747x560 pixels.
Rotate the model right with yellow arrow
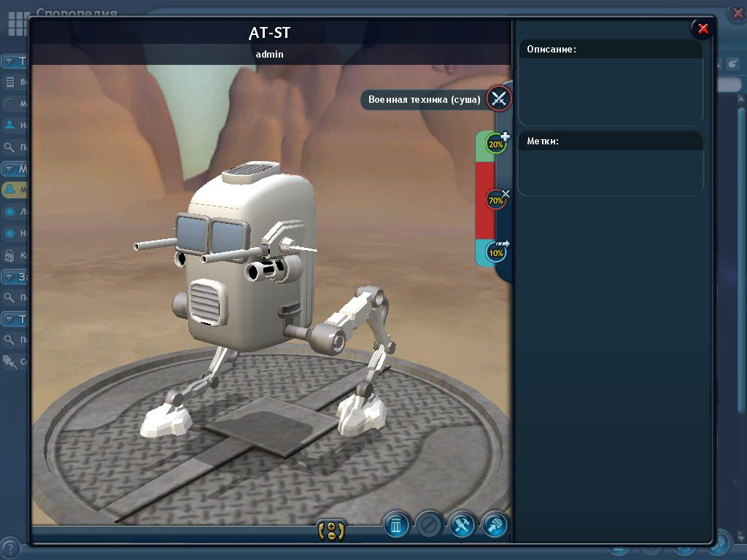(x=341, y=531)
